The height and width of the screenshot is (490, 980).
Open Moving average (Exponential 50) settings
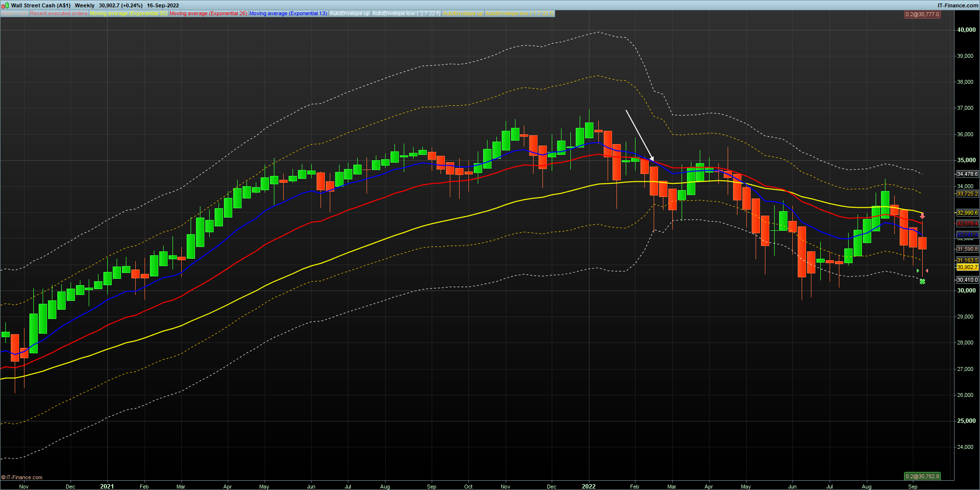tap(128, 14)
